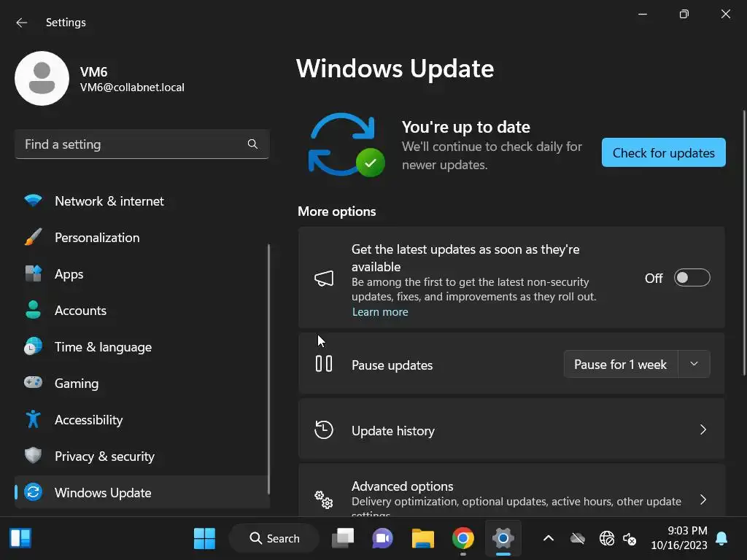
Task: Open the Windows Start menu
Action: (x=204, y=539)
